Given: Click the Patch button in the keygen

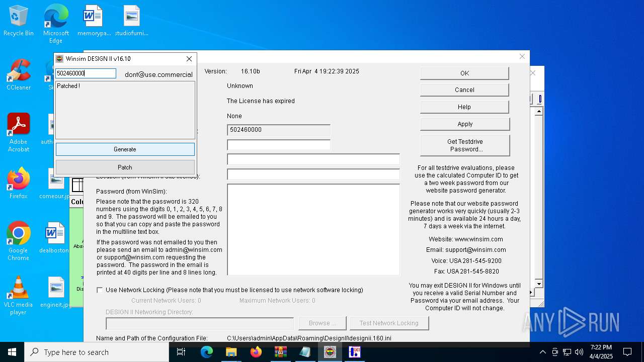Looking at the screenshot, I should [x=125, y=167].
